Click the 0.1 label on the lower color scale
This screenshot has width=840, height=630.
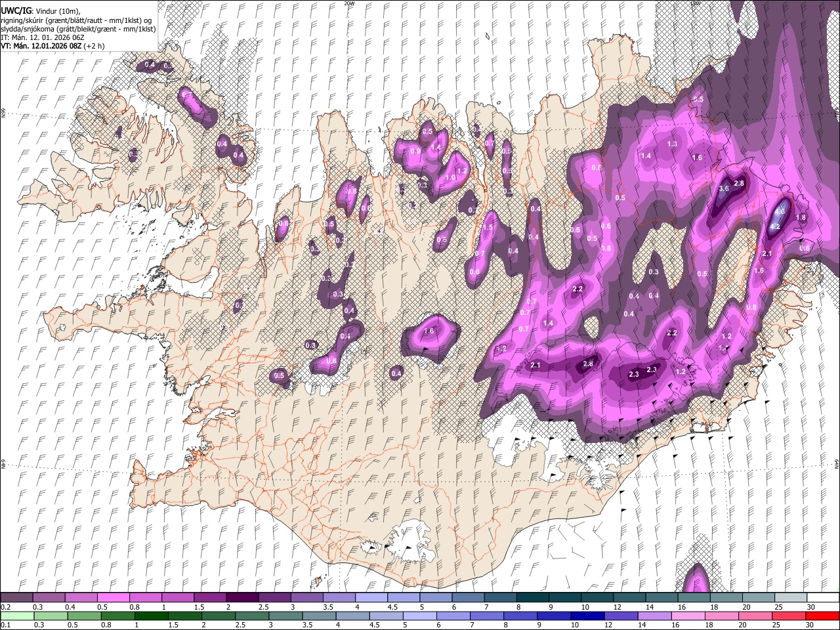[5, 625]
